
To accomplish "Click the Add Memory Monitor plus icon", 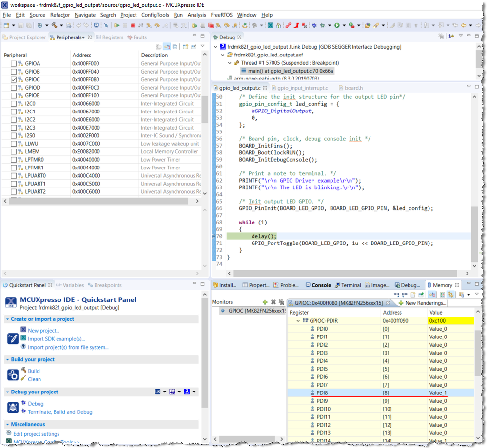I will click(x=265, y=302).
